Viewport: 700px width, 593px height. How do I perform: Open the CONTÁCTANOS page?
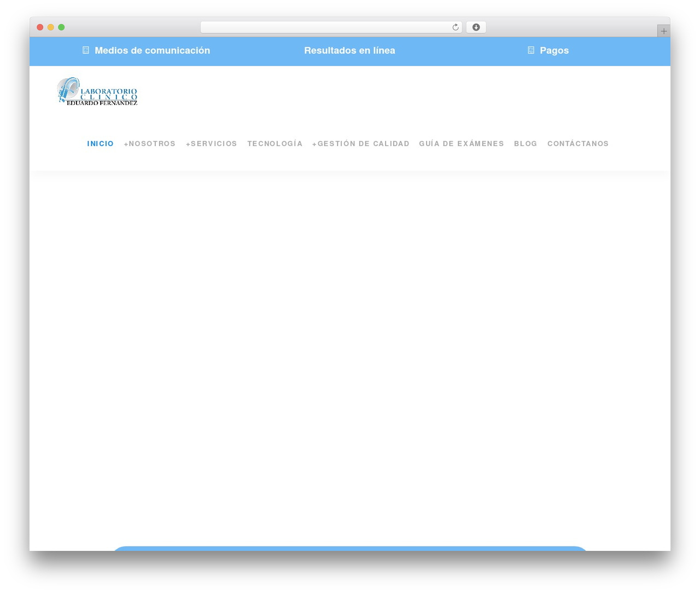point(578,144)
